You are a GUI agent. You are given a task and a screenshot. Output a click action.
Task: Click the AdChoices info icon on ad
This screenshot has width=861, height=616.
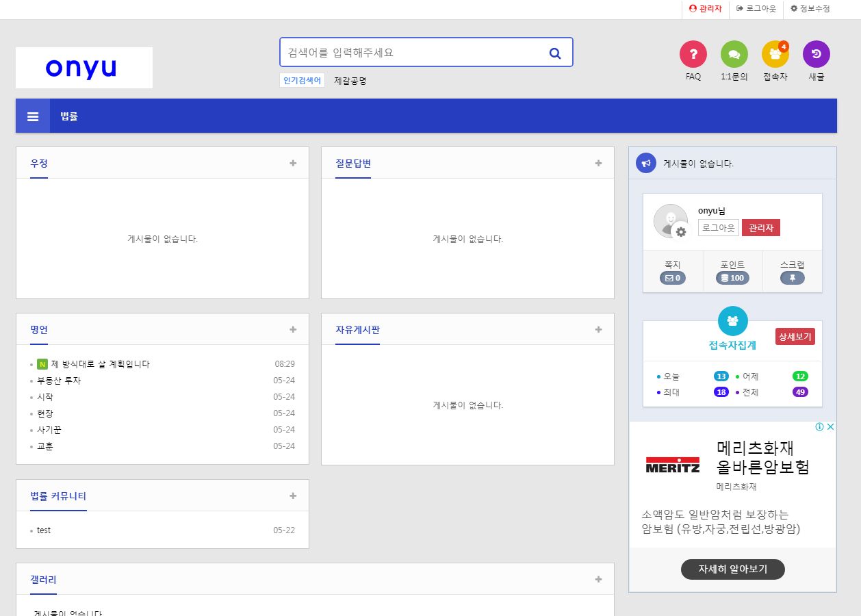(x=819, y=427)
